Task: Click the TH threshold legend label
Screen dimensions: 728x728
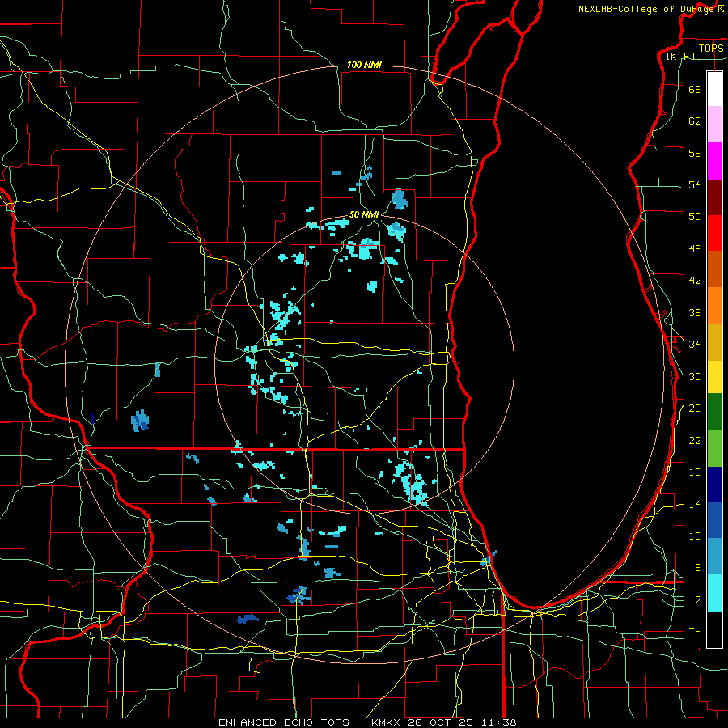Action: tap(695, 632)
